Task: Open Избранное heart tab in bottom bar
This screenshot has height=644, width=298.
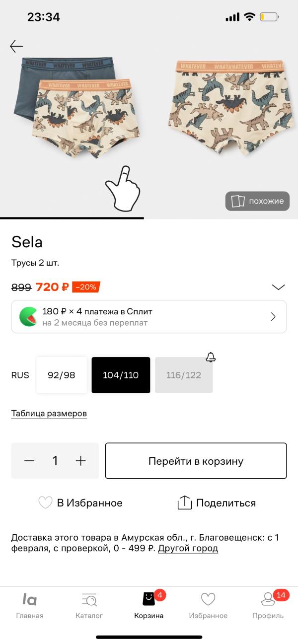Action: [x=208, y=605]
